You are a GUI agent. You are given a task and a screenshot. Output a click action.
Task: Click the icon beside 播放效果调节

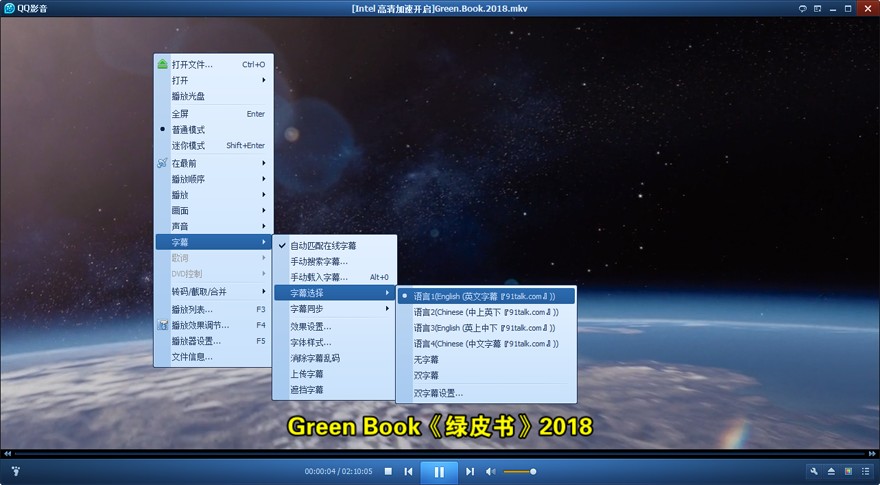pyautogui.click(x=162, y=325)
